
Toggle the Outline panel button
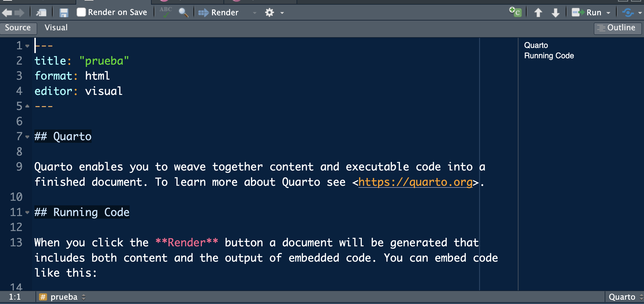point(617,28)
